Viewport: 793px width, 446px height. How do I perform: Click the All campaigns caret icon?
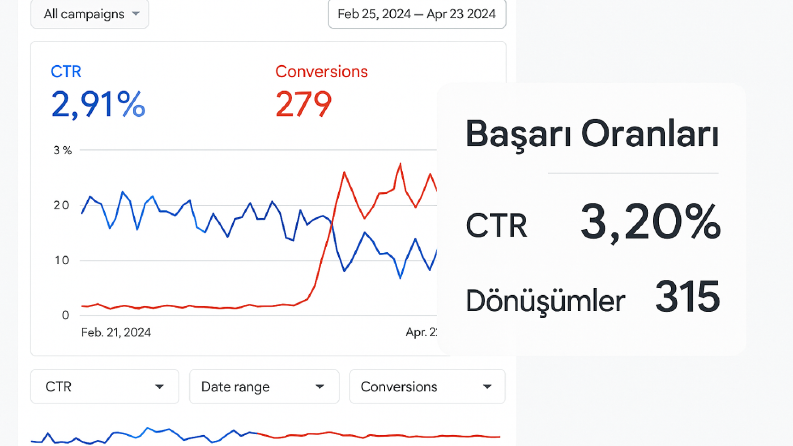coord(136,14)
